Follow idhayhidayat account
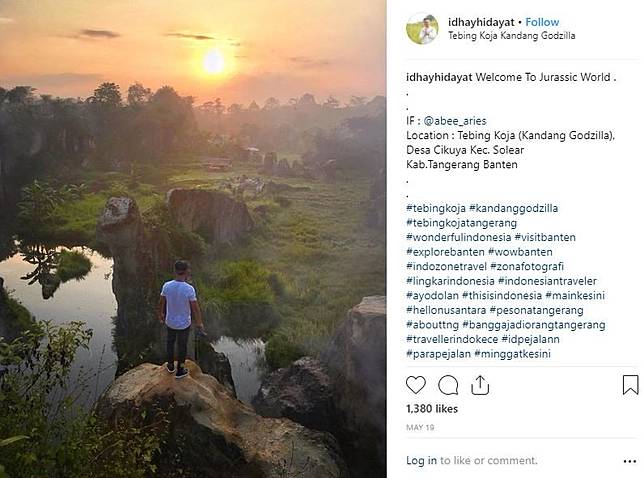This screenshot has height=478, width=644. coord(543,21)
